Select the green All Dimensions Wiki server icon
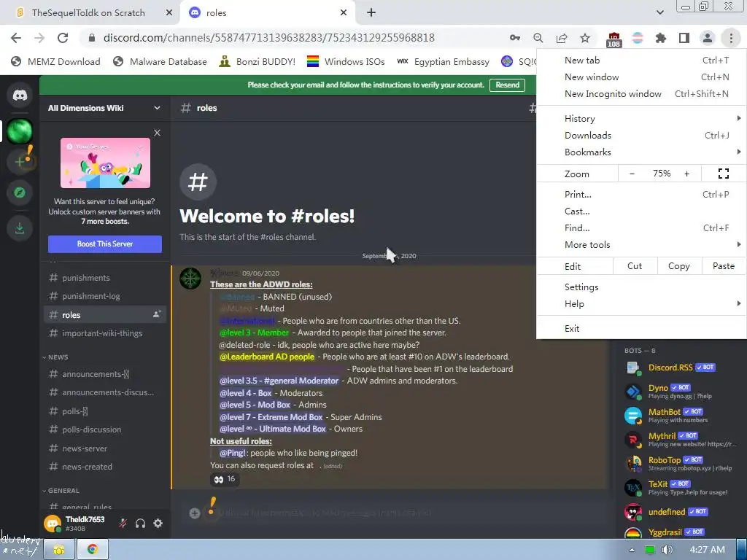 coord(20,131)
